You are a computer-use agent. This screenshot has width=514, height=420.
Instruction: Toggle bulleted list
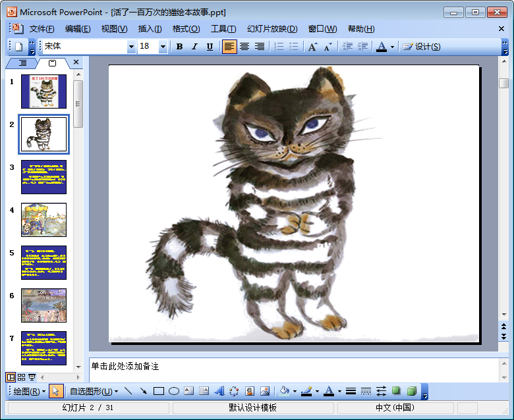294,47
